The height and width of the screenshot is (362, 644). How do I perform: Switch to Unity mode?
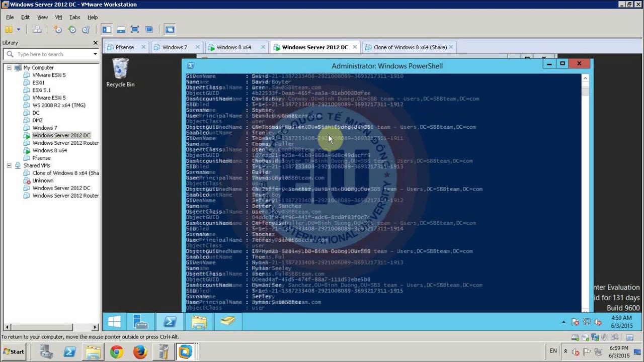[x=149, y=30]
